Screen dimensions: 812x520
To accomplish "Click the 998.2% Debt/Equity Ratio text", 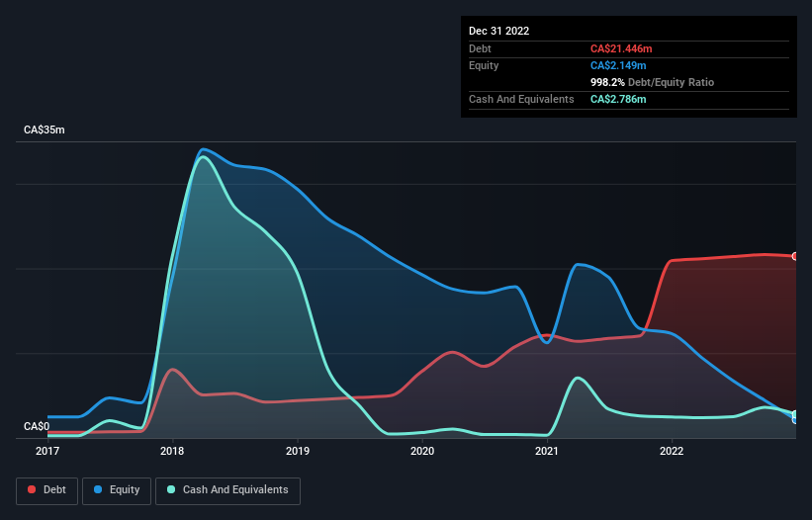I will 653,82.
